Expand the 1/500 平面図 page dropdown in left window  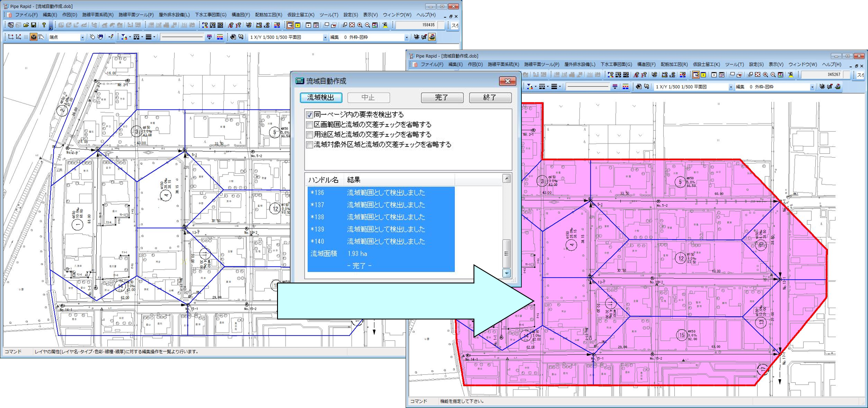point(325,38)
